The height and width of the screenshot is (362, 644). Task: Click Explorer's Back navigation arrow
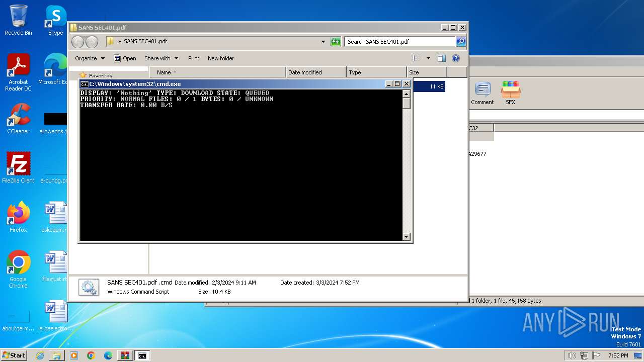click(77, 42)
